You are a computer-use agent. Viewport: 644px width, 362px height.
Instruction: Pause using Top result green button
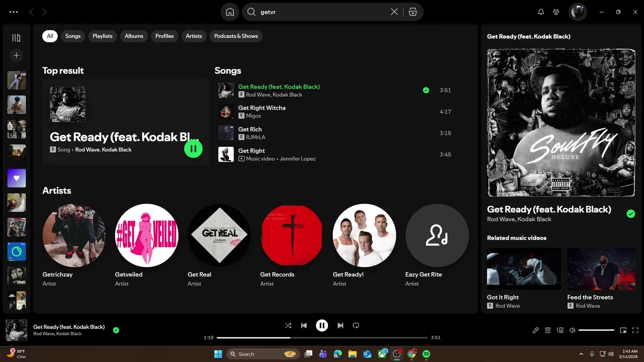pos(193,149)
